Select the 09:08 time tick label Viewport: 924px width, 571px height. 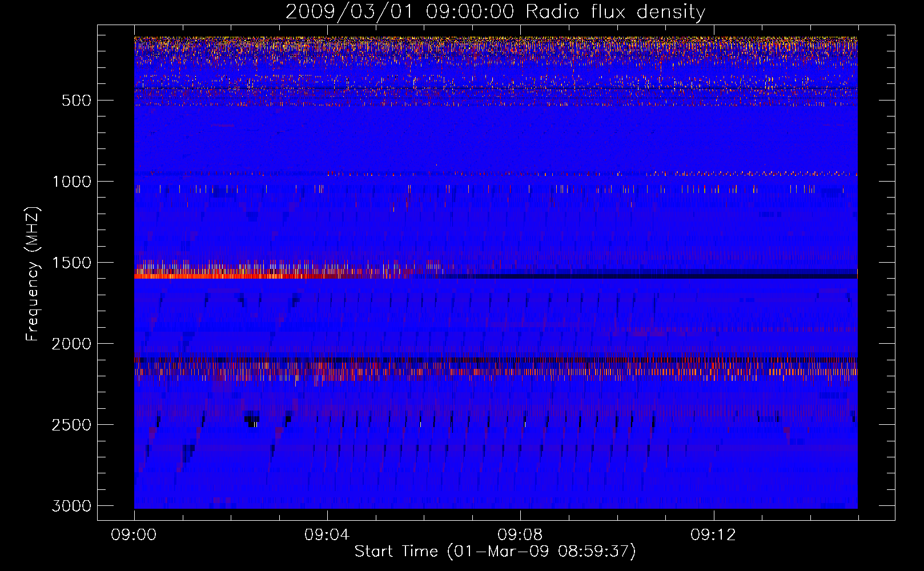520,535
